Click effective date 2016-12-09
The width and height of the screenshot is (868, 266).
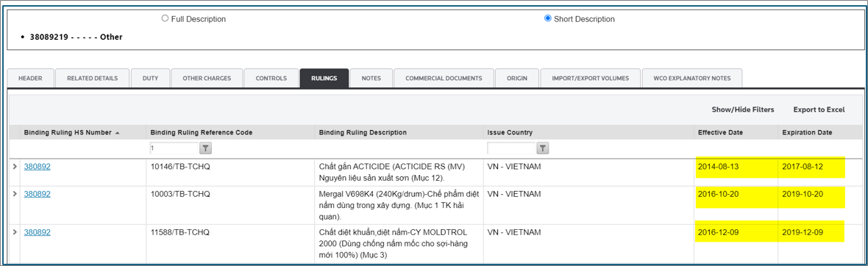point(719,233)
